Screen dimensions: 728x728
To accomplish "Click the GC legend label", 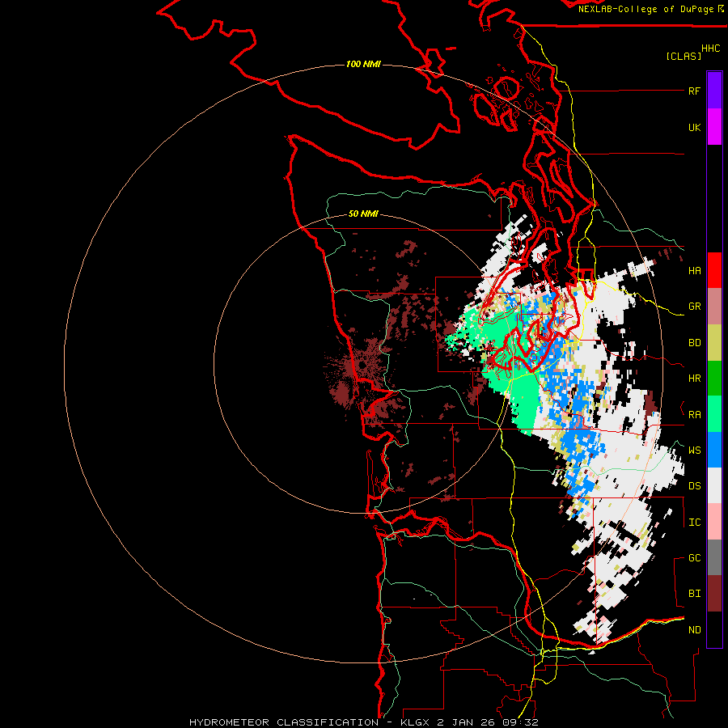I will pos(694,558).
